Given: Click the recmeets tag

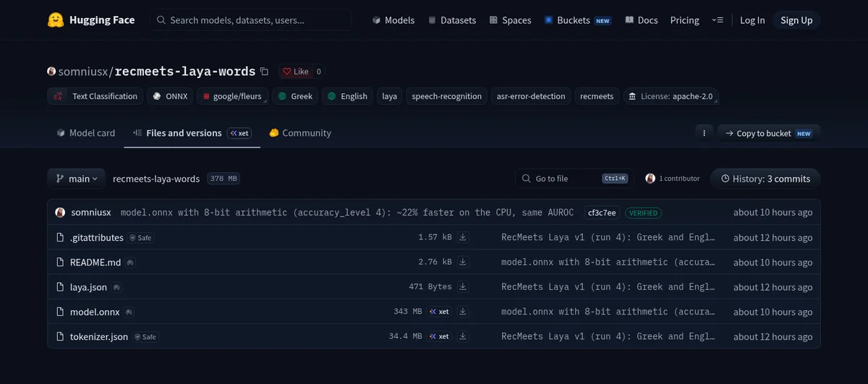Looking at the screenshot, I should coord(597,96).
